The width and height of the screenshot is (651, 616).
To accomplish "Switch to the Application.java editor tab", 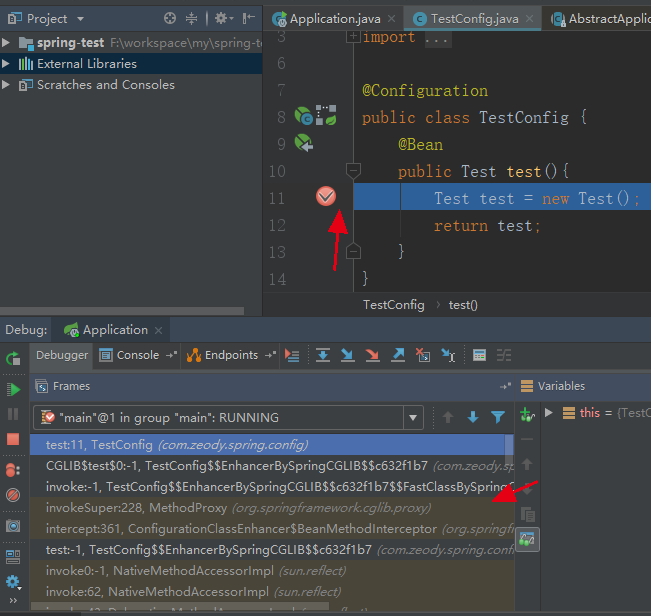I will point(333,19).
